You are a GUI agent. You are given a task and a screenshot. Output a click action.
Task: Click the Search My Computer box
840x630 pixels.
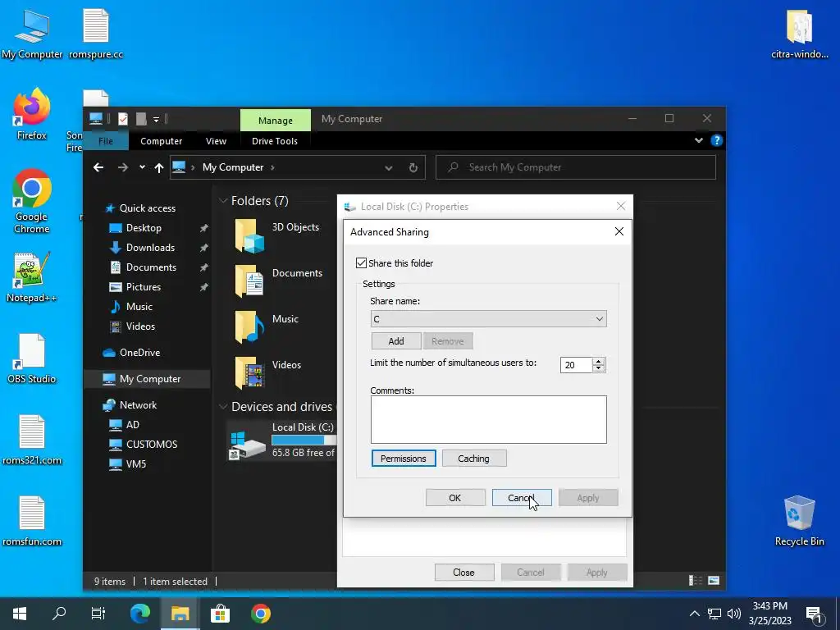[576, 167]
